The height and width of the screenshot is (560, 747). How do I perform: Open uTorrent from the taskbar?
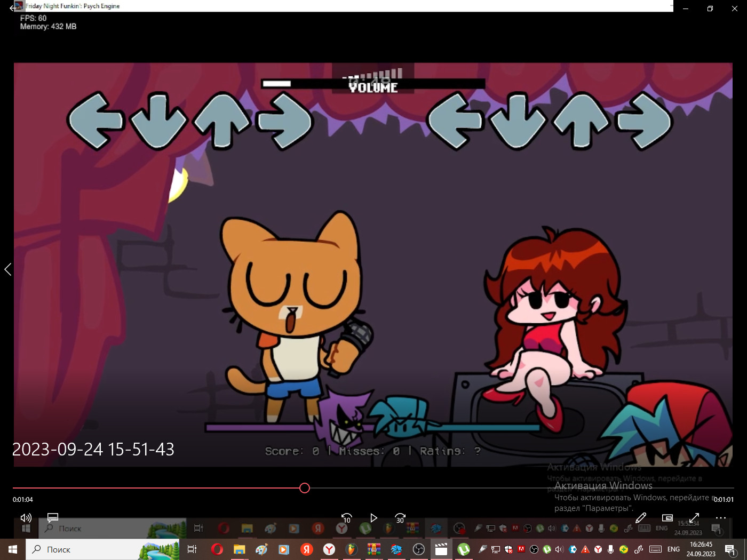(464, 549)
